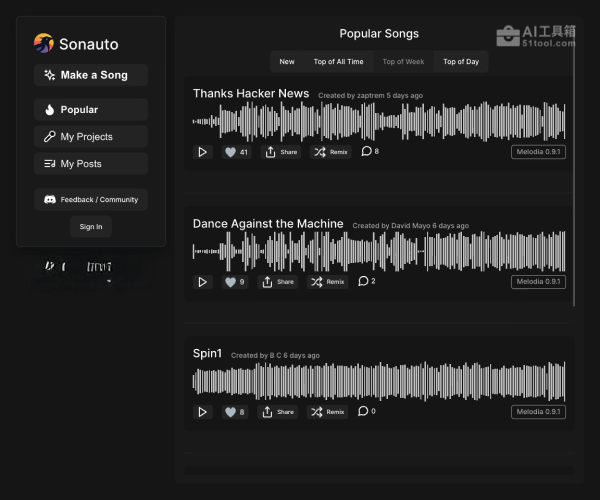Image resolution: width=600 pixels, height=500 pixels.
Task: Switch to the New songs tab
Action: click(x=287, y=62)
